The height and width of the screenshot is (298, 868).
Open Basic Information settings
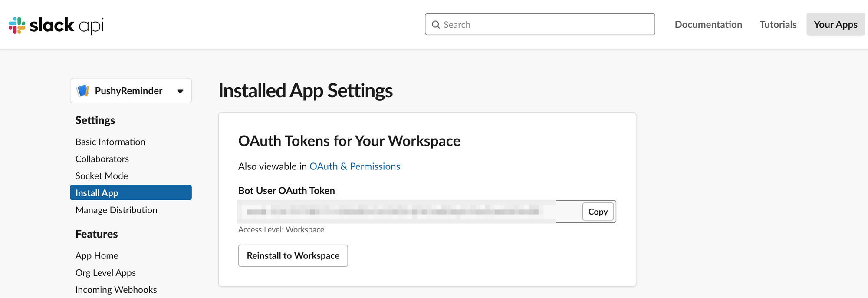[110, 142]
